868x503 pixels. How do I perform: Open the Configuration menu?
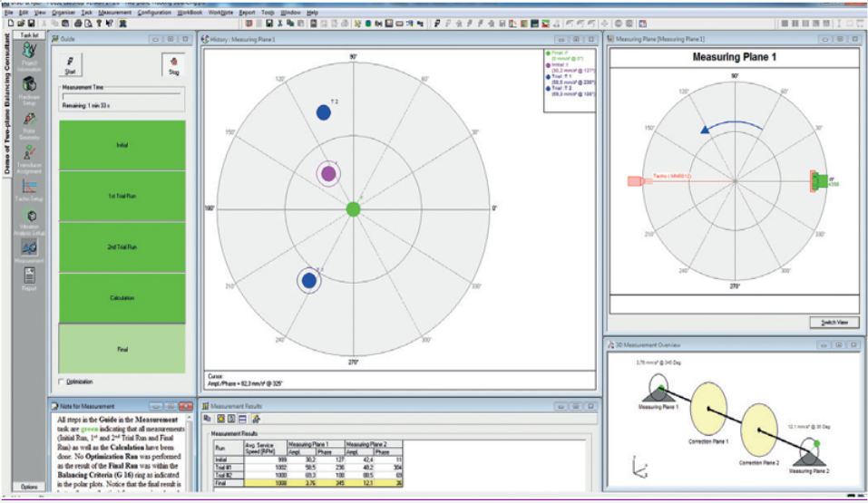click(154, 12)
